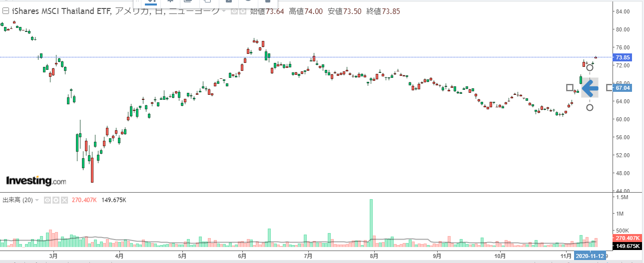Open settings gear for main price series
The image size is (644, 263).
point(242,11)
